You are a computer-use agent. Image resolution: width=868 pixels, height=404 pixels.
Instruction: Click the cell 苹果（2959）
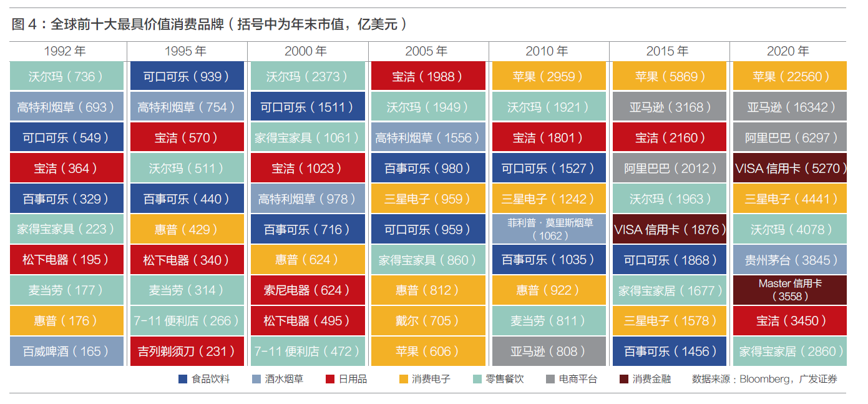tap(549, 76)
